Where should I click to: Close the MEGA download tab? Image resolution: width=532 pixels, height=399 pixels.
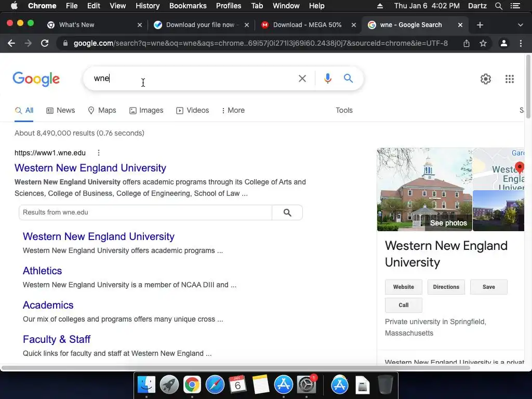[x=353, y=25]
